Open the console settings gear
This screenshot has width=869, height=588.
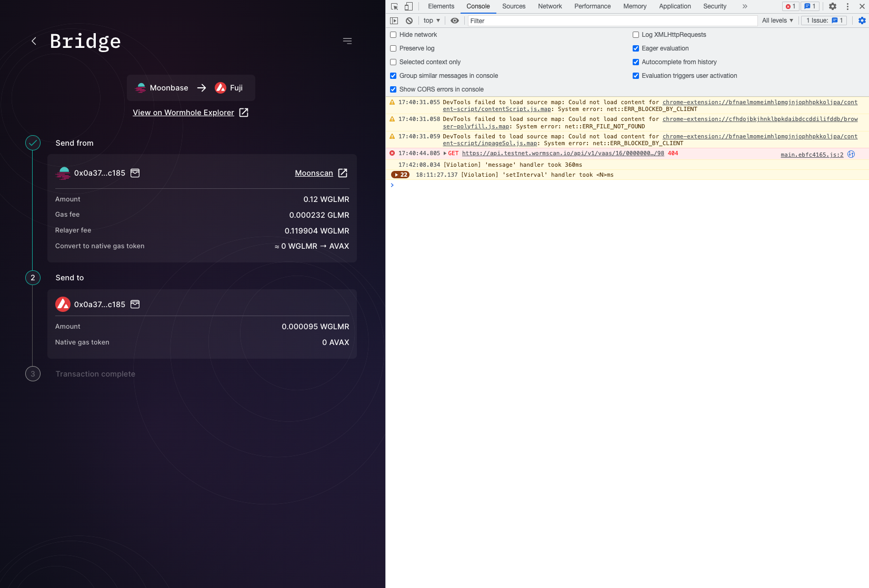[861, 21]
